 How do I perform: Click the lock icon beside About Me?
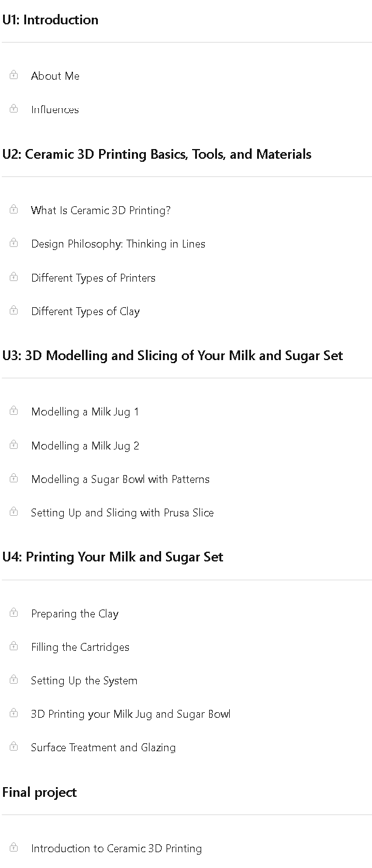tap(13, 75)
